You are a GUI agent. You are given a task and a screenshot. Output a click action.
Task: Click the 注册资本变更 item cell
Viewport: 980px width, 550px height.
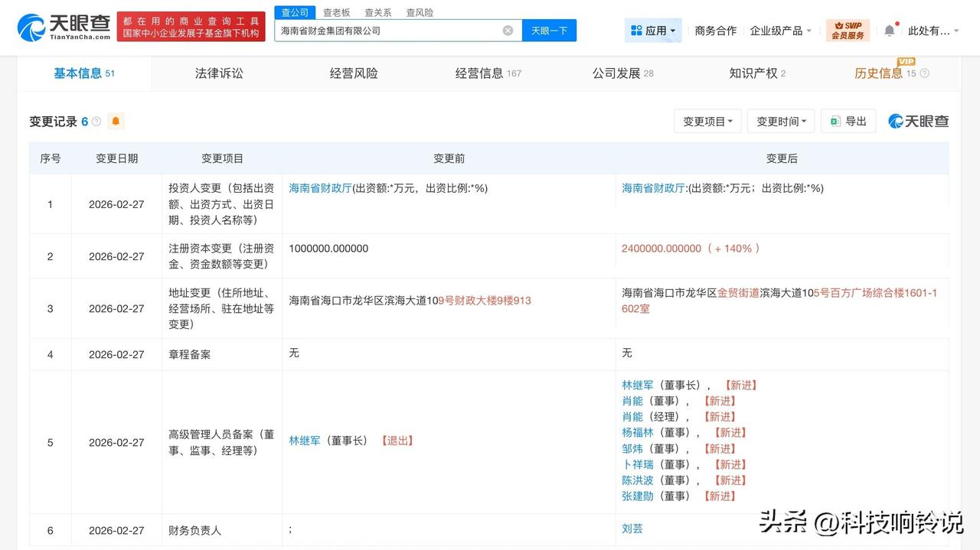(x=221, y=256)
